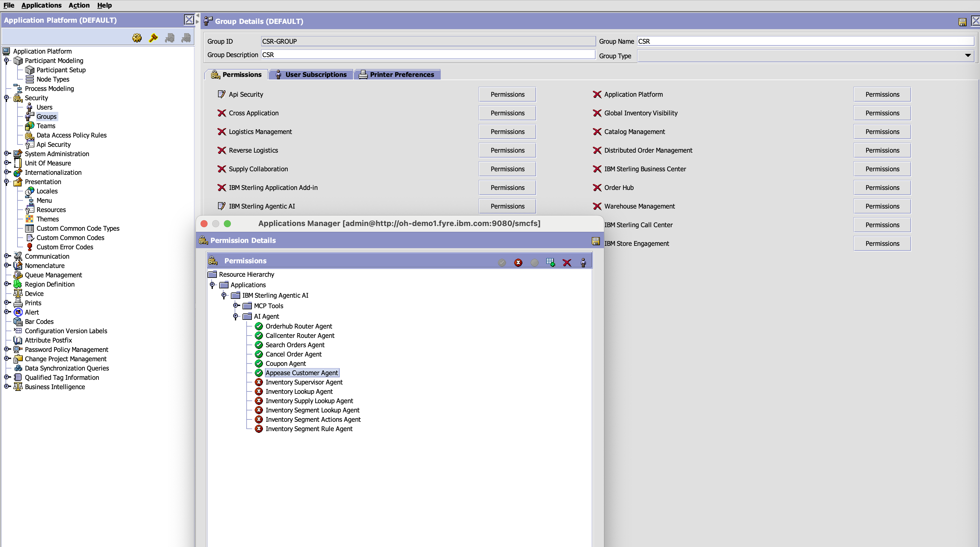
Task: Open Permissions for Logistics Management
Action: click(x=507, y=132)
